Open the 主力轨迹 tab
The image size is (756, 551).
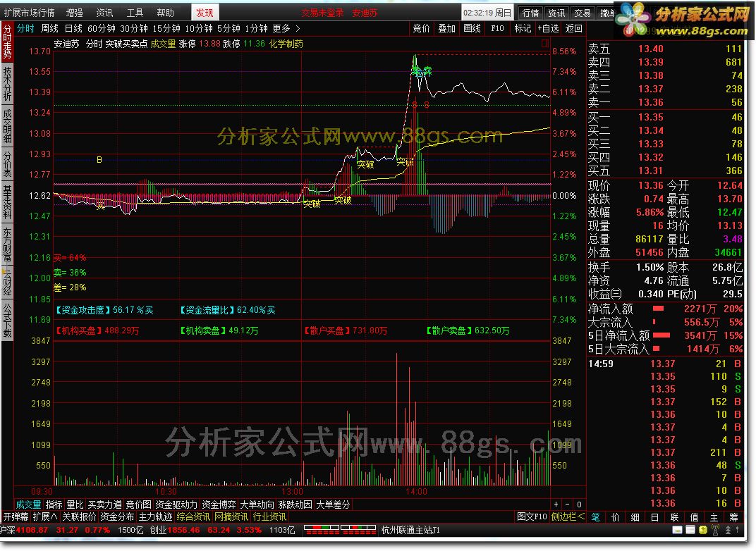[x=155, y=516]
